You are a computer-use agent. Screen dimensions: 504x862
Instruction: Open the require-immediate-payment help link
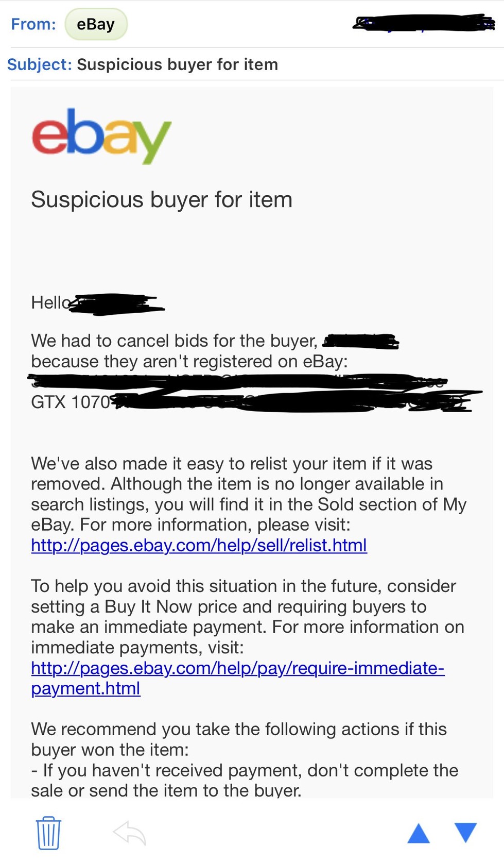tap(237, 668)
